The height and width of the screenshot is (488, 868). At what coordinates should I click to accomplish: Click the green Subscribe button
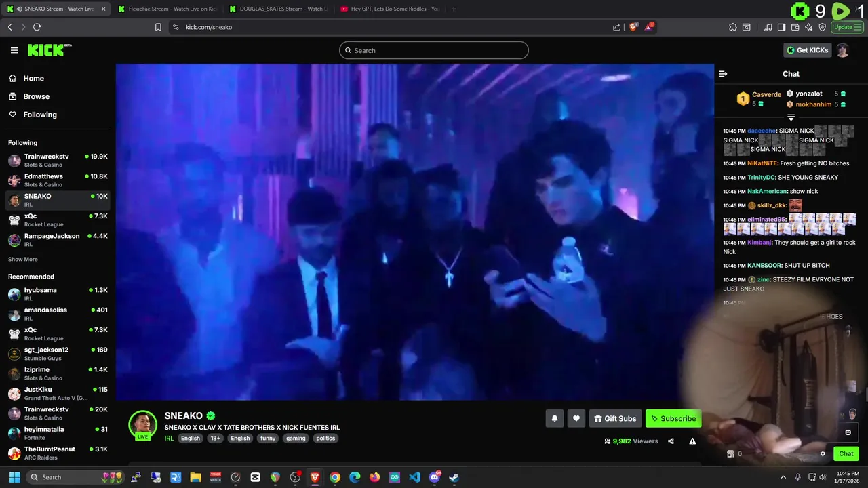673,419
